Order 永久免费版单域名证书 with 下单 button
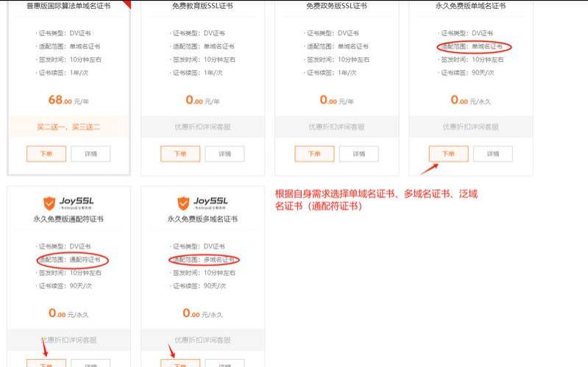This screenshot has height=367, width=588. (x=448, y=154)
